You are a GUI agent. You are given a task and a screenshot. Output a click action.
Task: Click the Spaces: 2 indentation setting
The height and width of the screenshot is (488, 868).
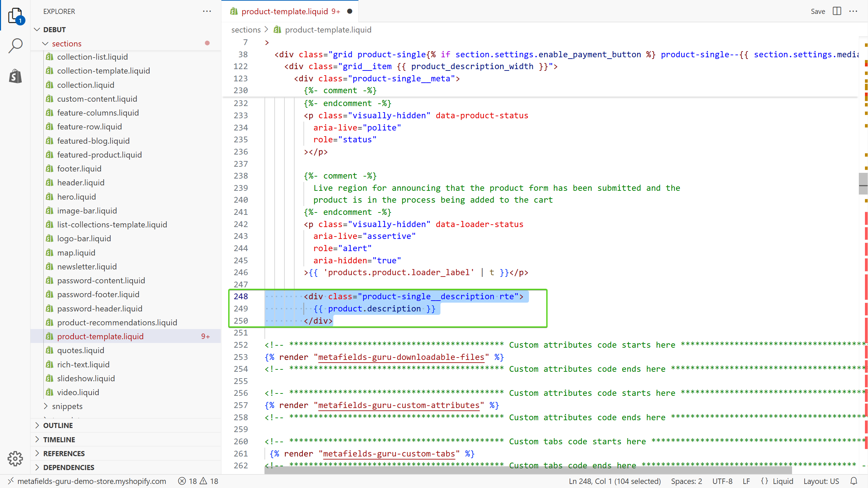pyautogui.click(x=686, y=481)
